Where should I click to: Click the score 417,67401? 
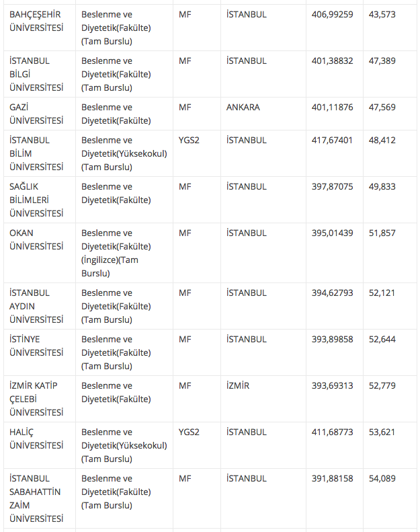click(332, 140)
